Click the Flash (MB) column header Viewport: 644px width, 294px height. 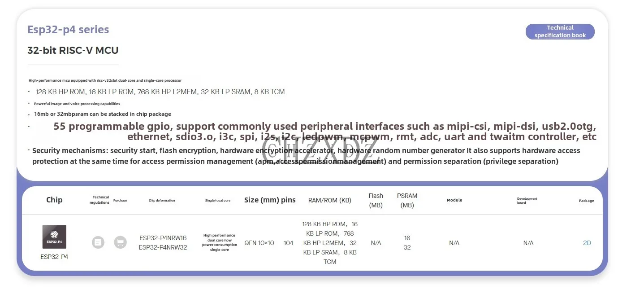(376, 200)
